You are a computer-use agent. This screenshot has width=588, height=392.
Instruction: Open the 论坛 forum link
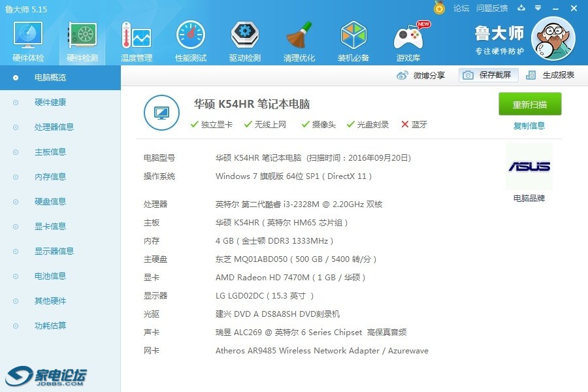pos(461,8)
